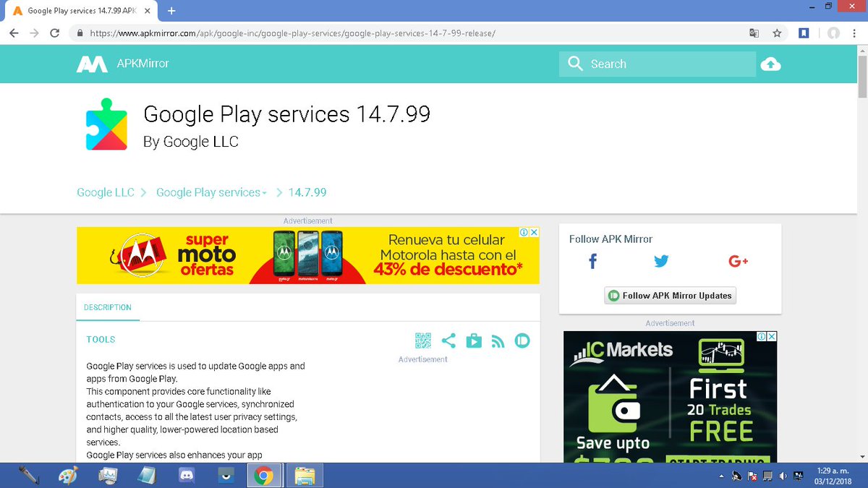Viewport: 868px width, 488px height.
Task: Click the upload cloud icon
Action: [x=770, y=64]
